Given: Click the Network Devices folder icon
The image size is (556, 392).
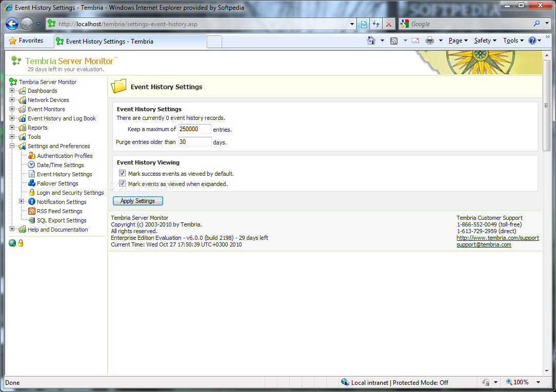Looking at the screenshot, I should 23,100.
